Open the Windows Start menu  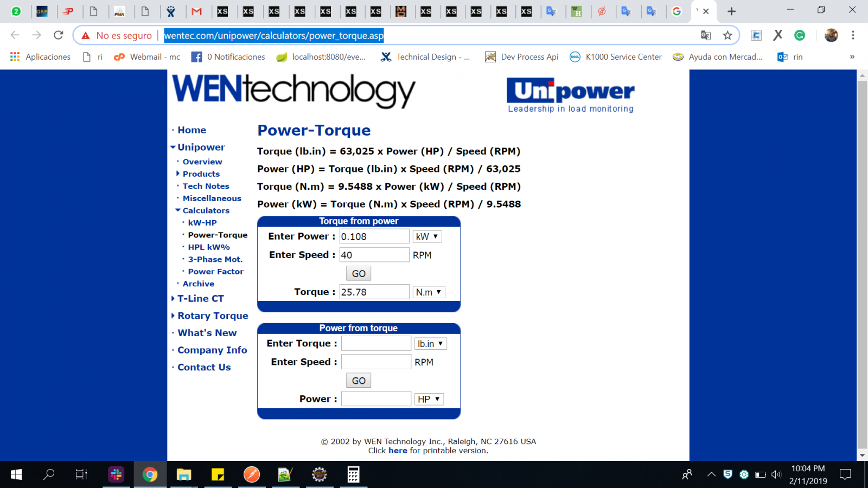16,474
